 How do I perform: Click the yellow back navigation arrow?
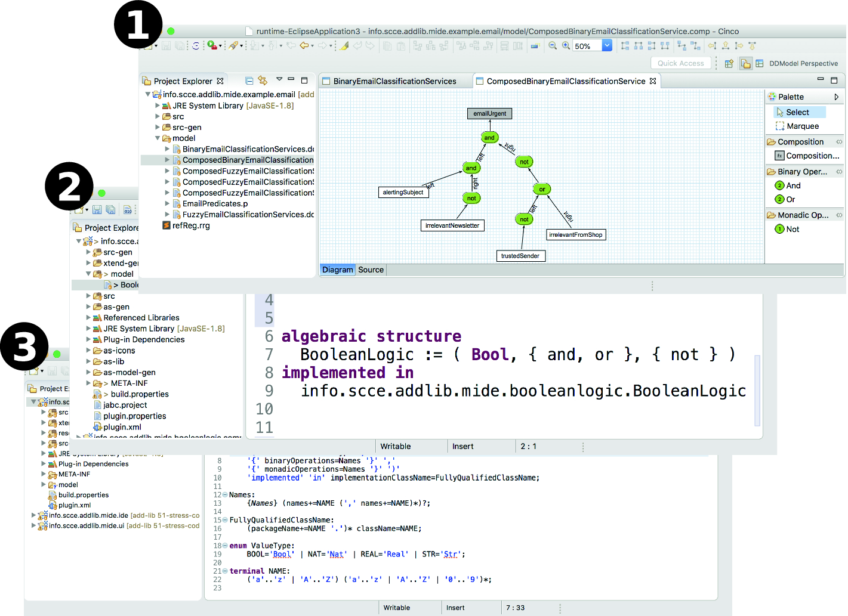click(304, 46)
